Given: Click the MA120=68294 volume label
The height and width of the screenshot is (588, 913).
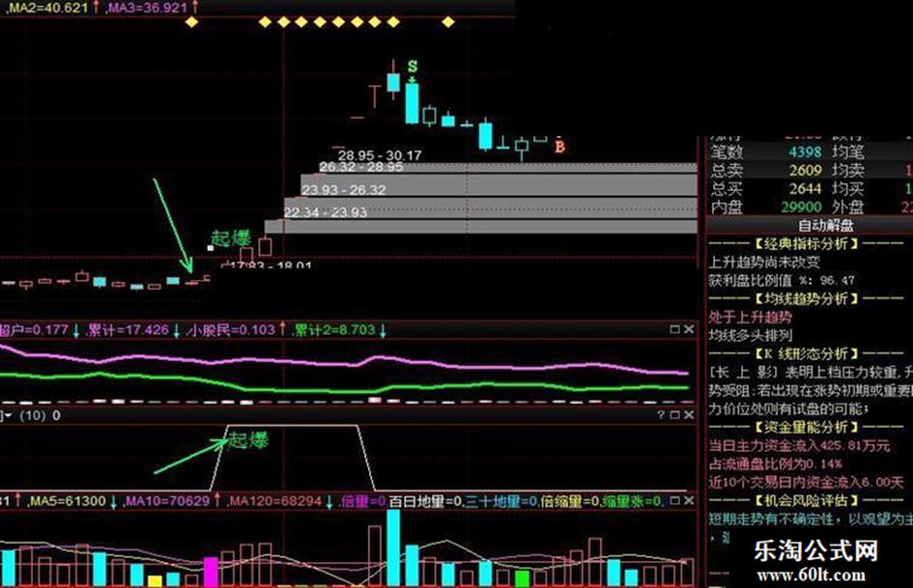Looking at the screenshot, I should [x=274, y=501].
